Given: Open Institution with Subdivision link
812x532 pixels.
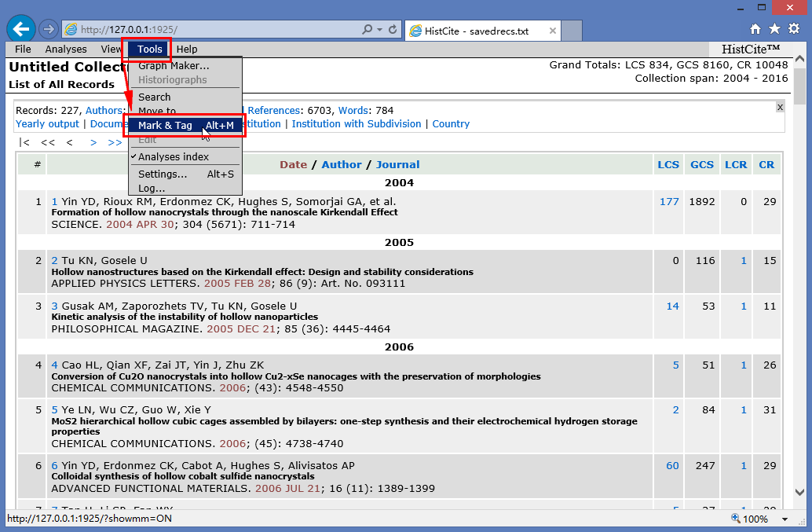Looking at the screenshot, I should (357, 124).
